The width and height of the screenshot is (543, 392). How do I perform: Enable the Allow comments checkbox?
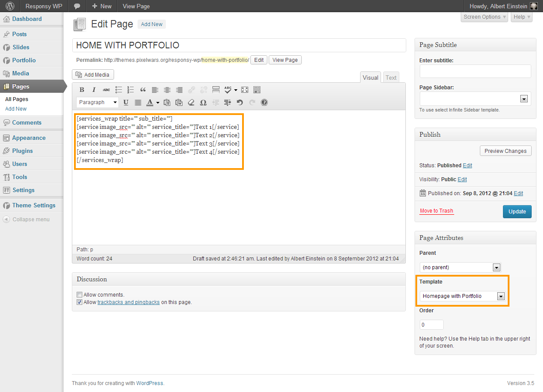pyautogui.click(x=79, y=295)
